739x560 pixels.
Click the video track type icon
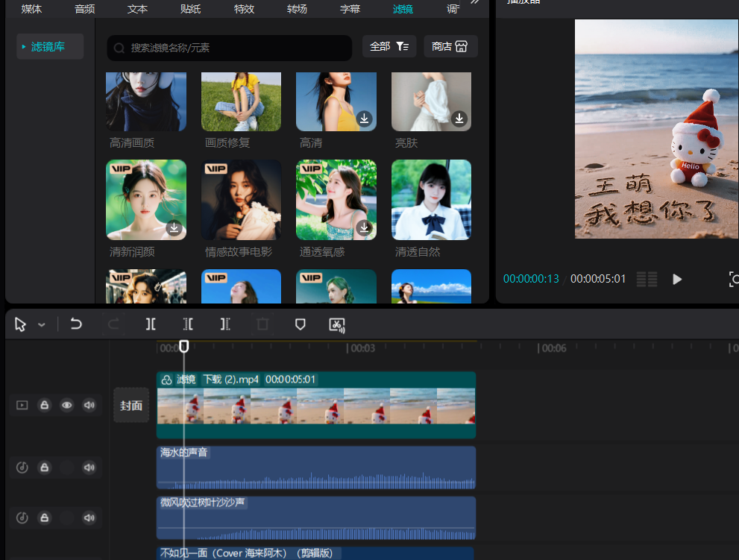[x=22, y=405]
